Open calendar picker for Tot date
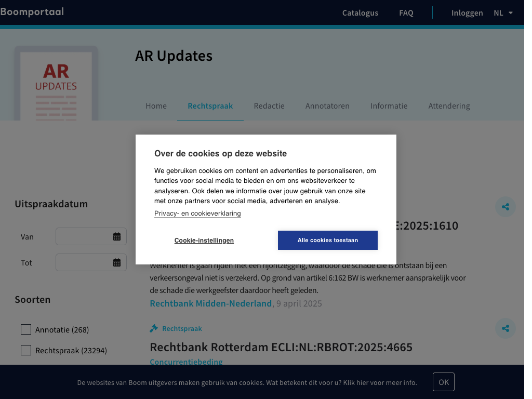532x399 pixels. 117,263
